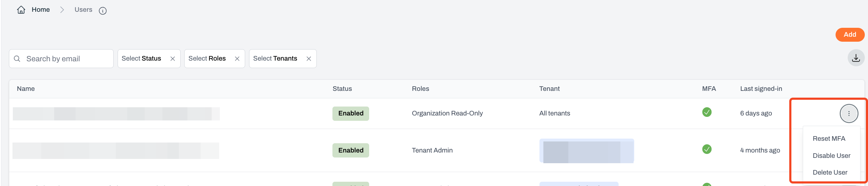
Task: Open the Users info icon
Action: (x=103, y=11)
